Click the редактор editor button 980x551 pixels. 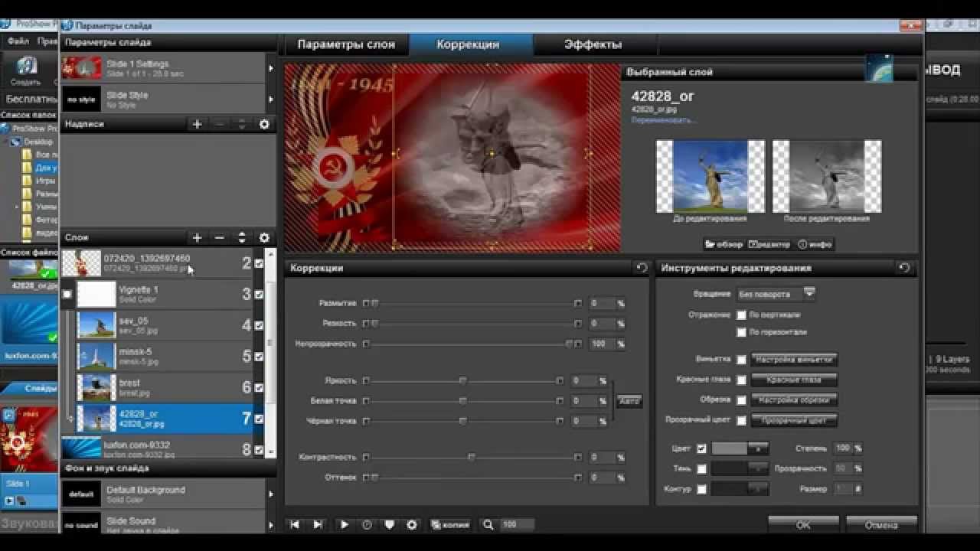(x=769, y=244)
